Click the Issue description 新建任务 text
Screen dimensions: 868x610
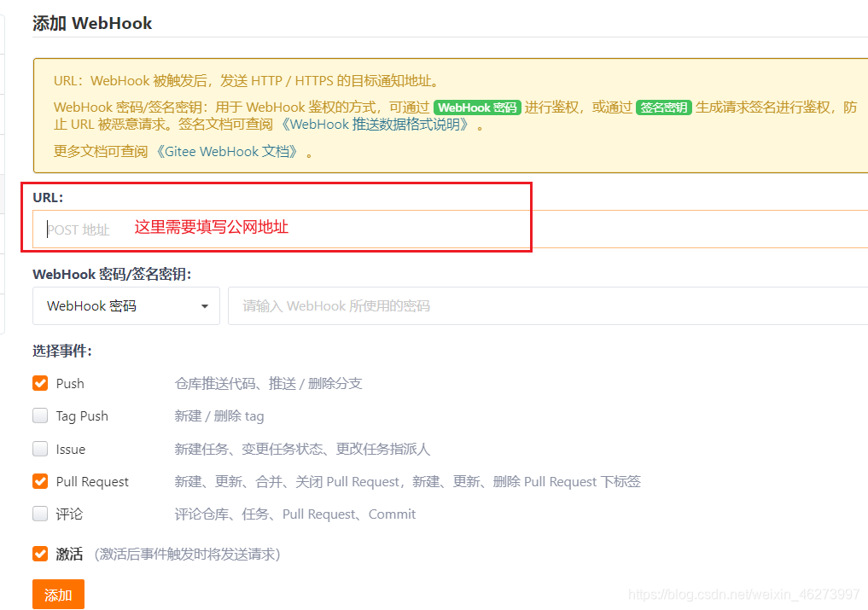tap(302, 449)
